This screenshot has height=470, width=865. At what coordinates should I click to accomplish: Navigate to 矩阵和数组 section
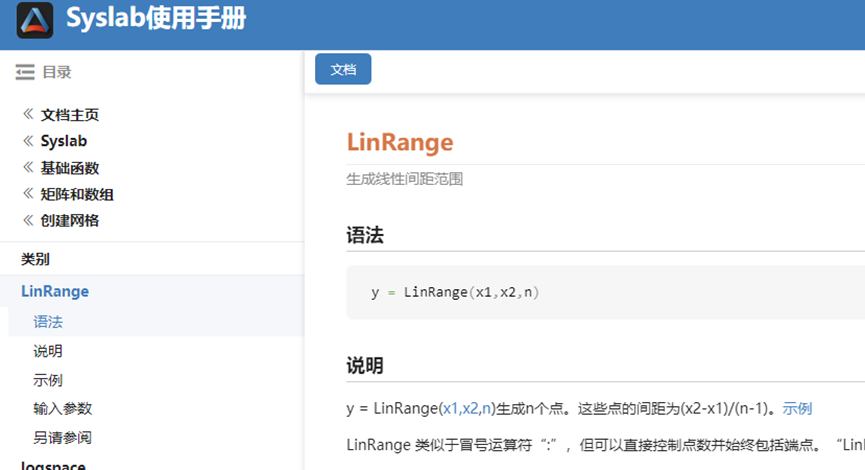tap(77, 194)
